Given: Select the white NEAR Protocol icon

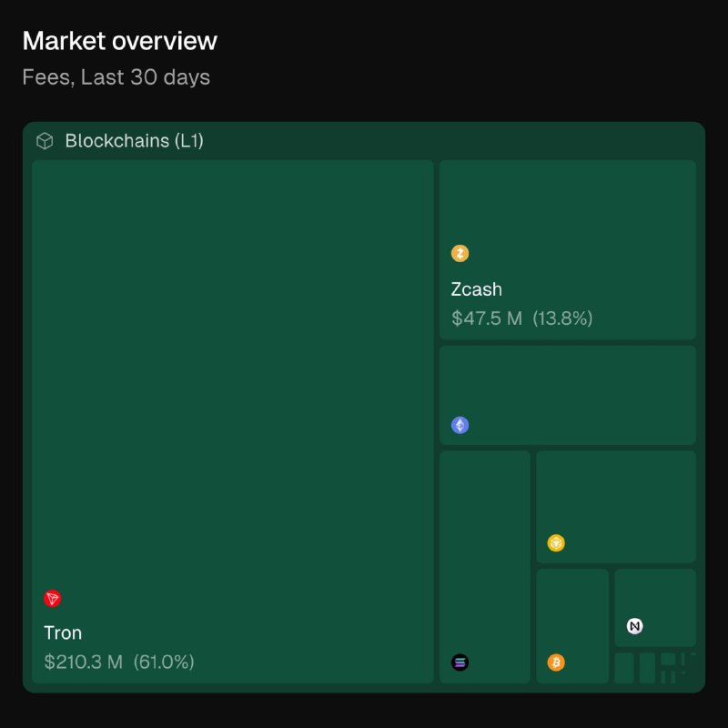Looking at the screenshot, I should click(x=634, y=626).
